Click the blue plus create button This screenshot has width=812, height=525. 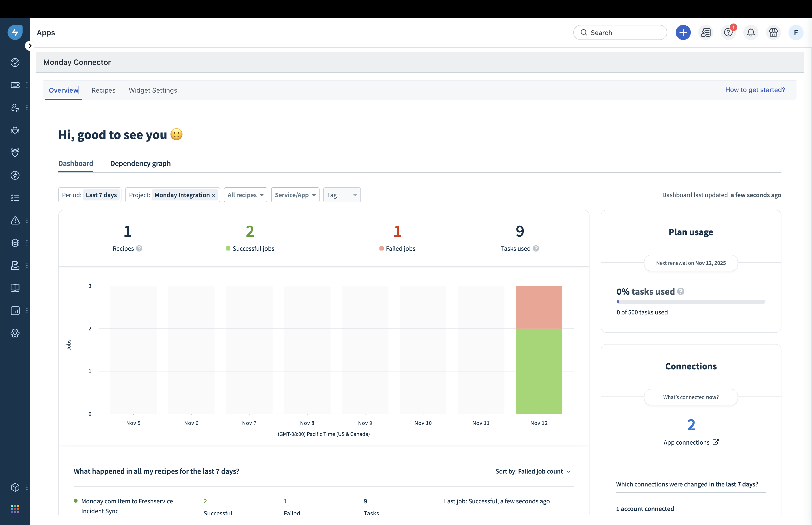click(x=683, y=33)
